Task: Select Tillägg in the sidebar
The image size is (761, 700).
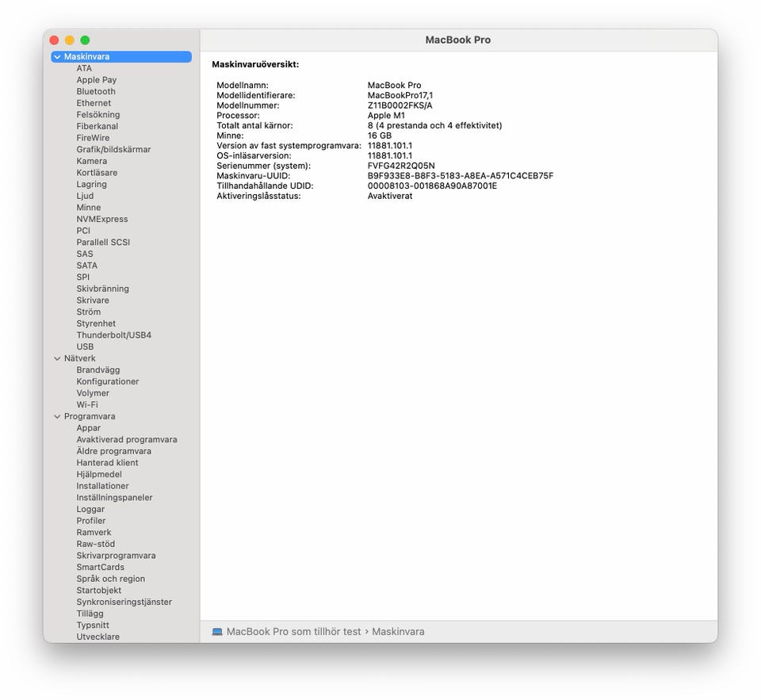Action: (90, 614)
